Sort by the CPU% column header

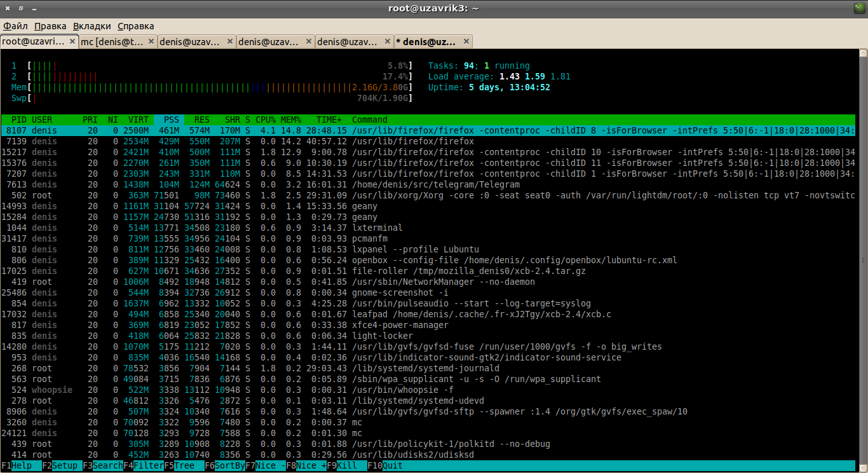(266, 120)
